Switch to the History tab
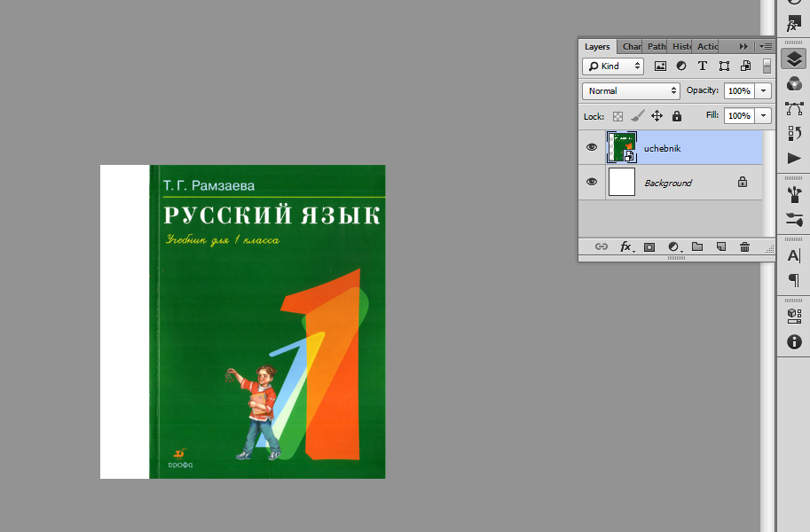Viewport: 810px width, 532px height. pyautogui.click(x=680, y=46)
